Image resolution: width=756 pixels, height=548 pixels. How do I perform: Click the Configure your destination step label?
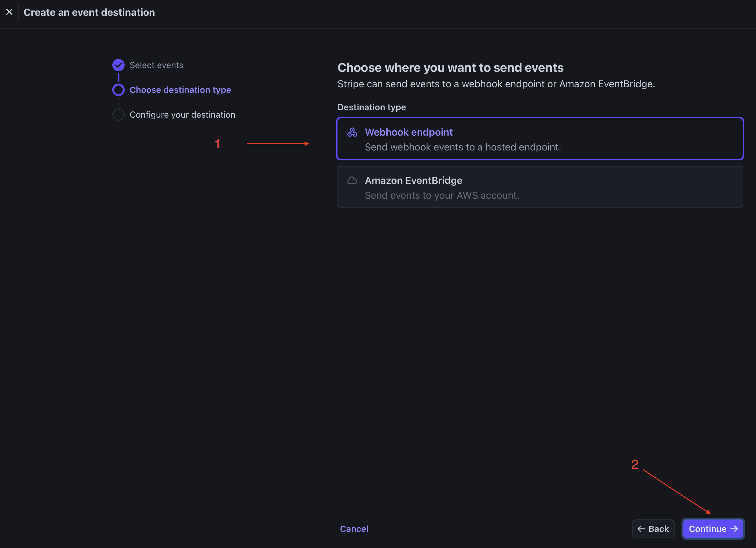tap(182, 115)
